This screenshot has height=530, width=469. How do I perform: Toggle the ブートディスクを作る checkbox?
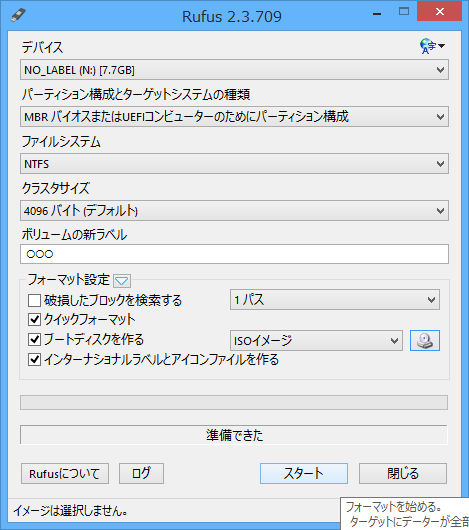(34, 339)
